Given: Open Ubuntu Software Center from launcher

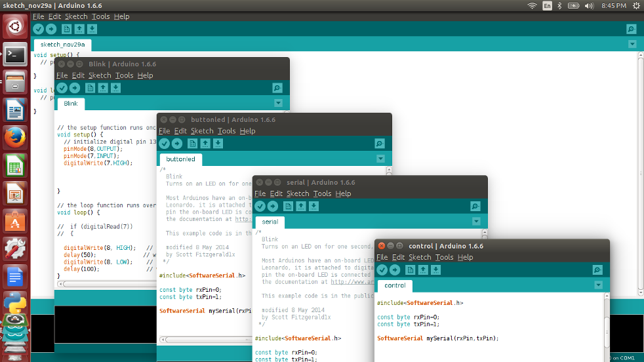Looking at the screenshot, I should click(15, 222).
